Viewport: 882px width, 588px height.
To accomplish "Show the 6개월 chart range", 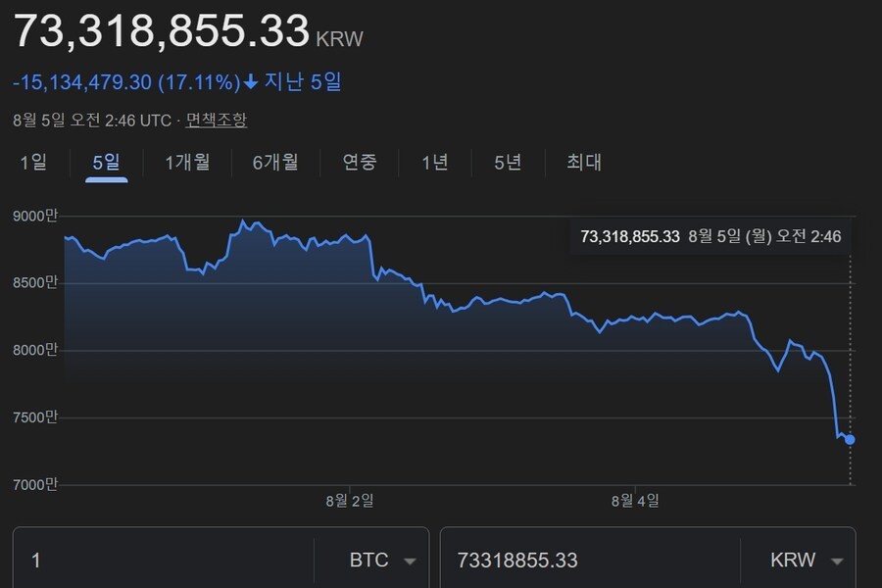I will (x=274, y=162).
